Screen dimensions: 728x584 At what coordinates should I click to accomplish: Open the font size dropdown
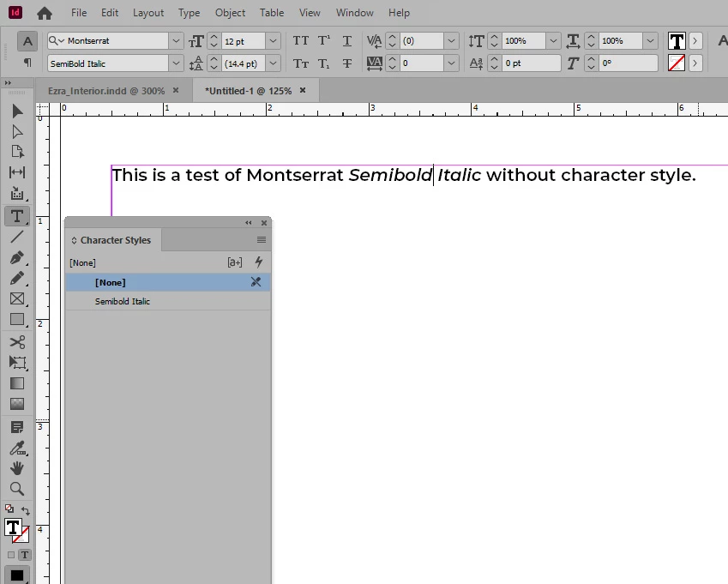pyautogui.click(x=273, y=41)
